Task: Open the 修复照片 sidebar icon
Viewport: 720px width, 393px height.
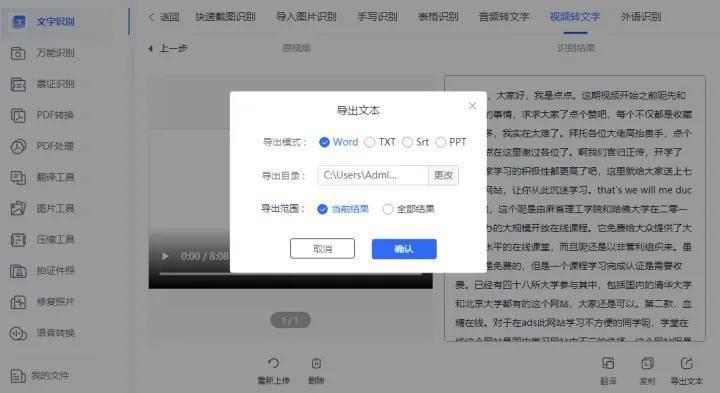Action: point(18,302)
